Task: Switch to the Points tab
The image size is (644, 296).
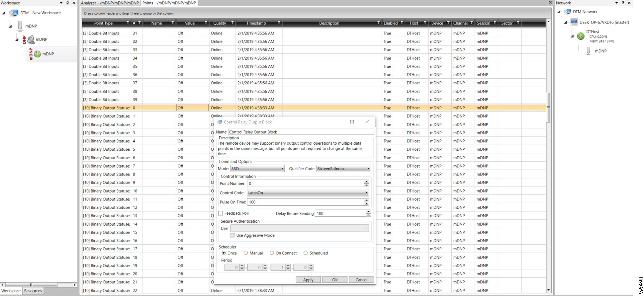Action: 169,3
